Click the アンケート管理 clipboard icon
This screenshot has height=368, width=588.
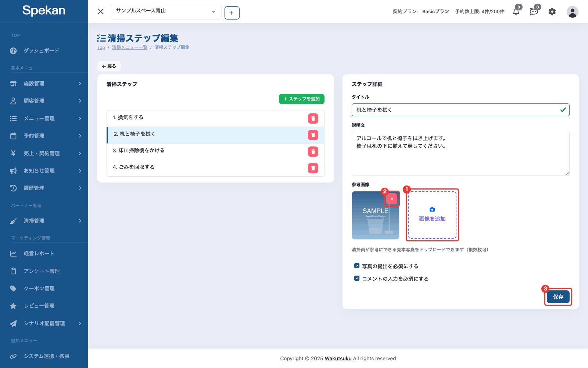click(13, 271)
